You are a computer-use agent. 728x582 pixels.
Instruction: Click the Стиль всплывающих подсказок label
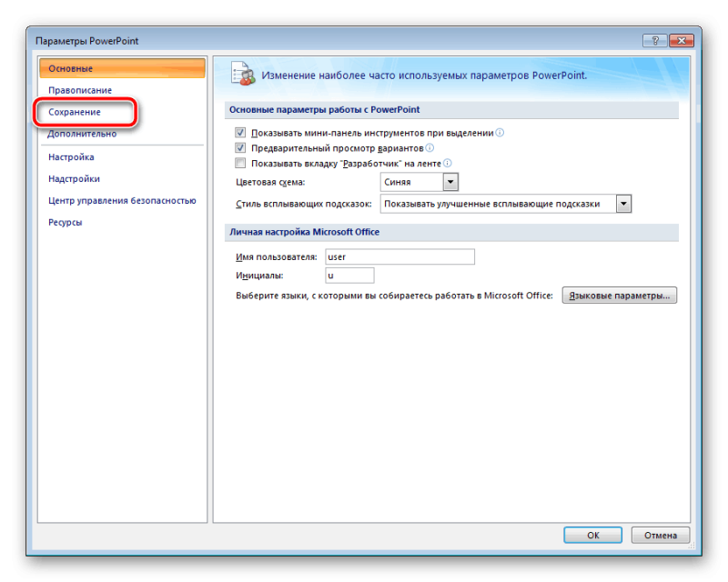(x=304, y=204)
